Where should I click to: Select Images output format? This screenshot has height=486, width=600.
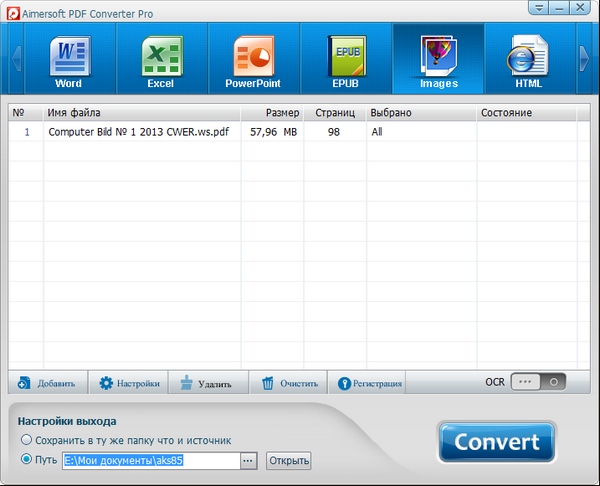pos(438,59)
